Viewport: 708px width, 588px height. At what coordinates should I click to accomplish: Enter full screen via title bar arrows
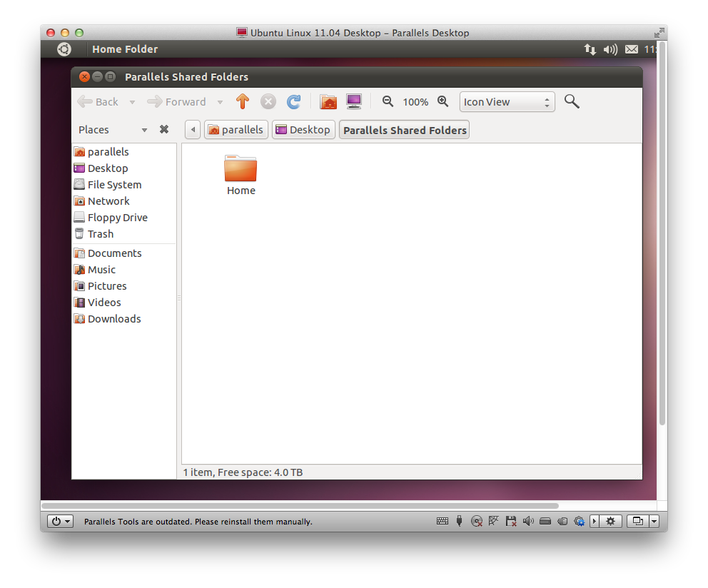[659, 33]
